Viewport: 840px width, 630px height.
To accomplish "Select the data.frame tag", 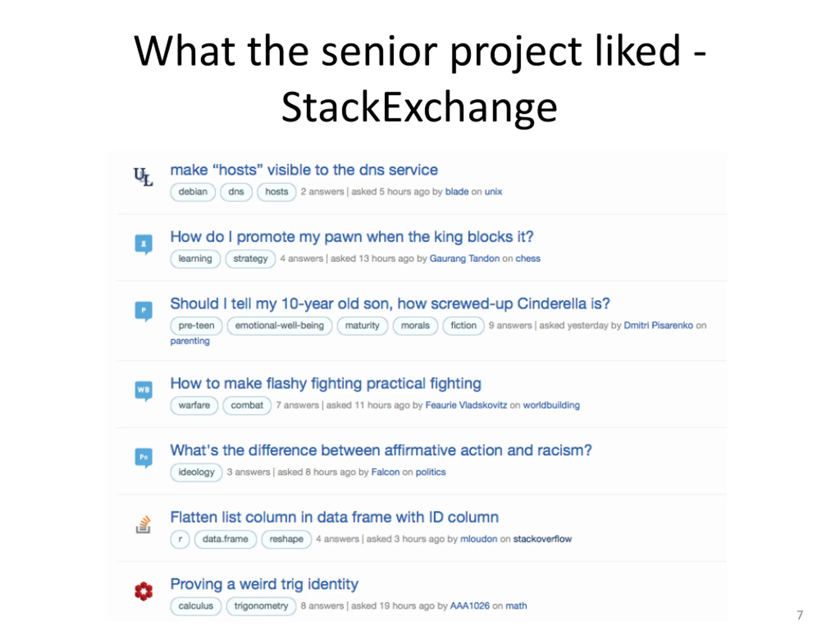I will [x=225, y=539].
